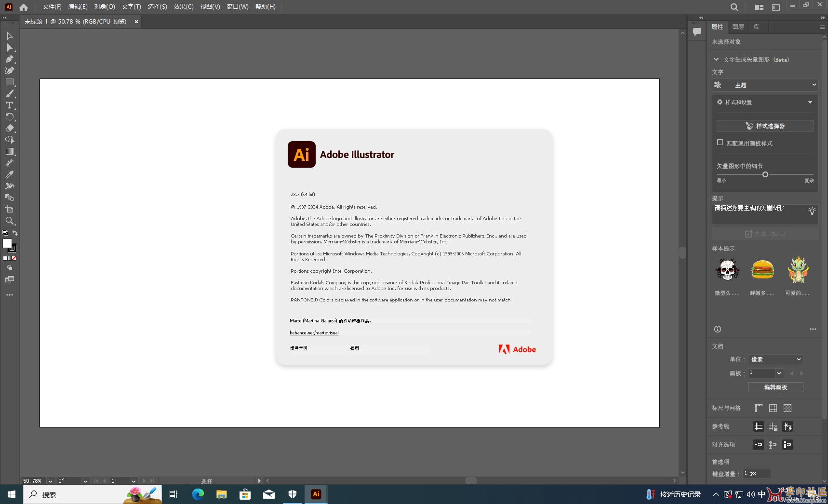Select the none color mode swatch
Viewport: 828px width, 504px height.
coord(14,259)
